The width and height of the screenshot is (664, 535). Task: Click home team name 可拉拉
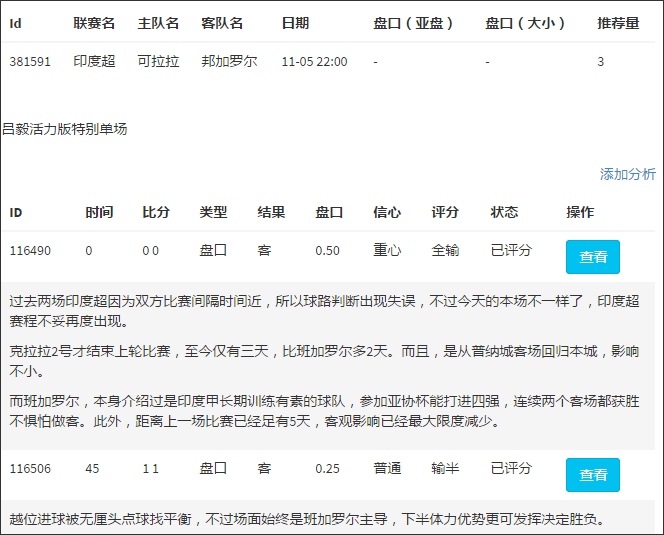tap(158, 61)
